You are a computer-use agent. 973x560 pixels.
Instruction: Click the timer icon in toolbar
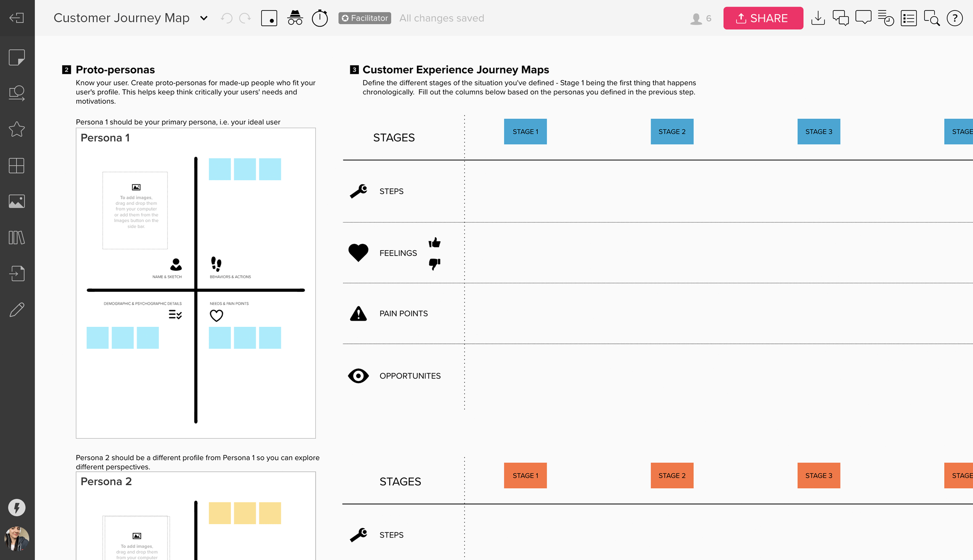[320, 18]
